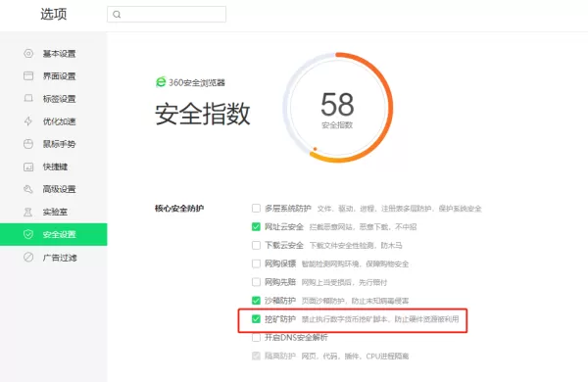Click the 360安全浏览器 logo icon
Image resolution: width=588 pixels, height=382 pixels.
[x=161, y=81]
